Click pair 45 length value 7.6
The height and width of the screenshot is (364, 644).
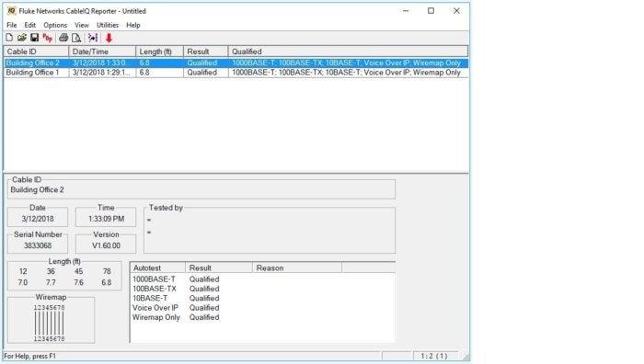[78, 282]
